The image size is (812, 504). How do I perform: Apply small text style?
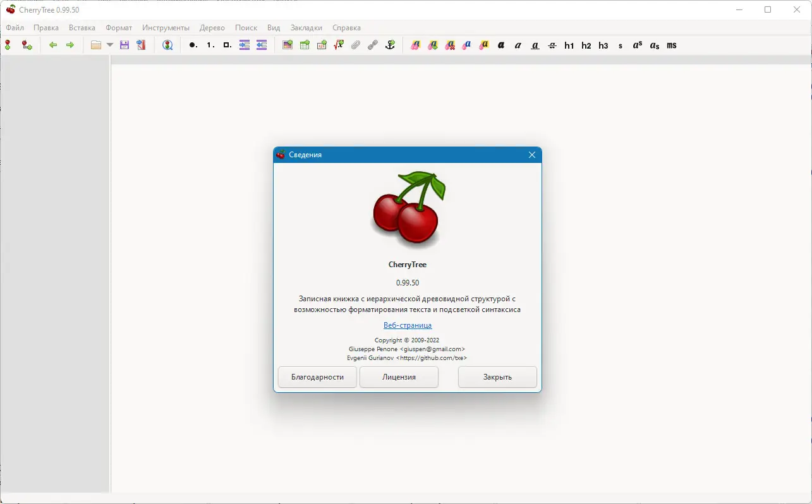pos(621,45)
